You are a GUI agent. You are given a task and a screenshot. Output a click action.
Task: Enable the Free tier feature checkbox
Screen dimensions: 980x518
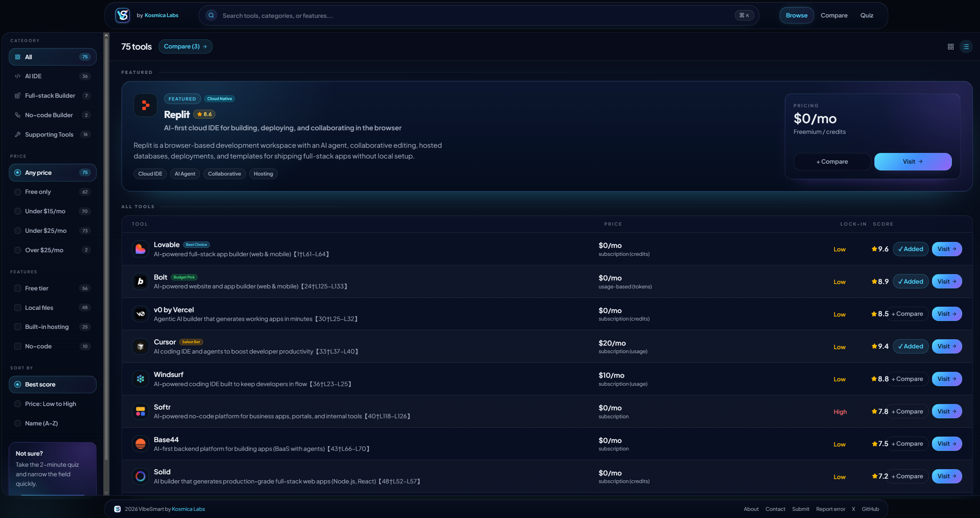[x=17, y=288]
